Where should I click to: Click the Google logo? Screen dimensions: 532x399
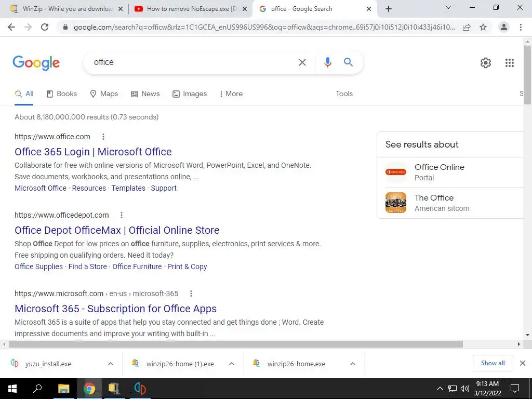click(36, 63)
